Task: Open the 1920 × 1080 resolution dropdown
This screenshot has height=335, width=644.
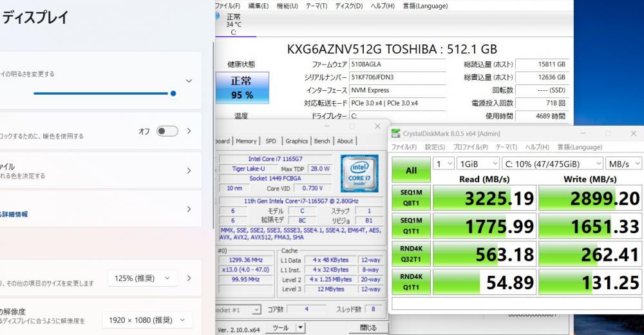Action: pyautogui.click(x=147, y=320)
